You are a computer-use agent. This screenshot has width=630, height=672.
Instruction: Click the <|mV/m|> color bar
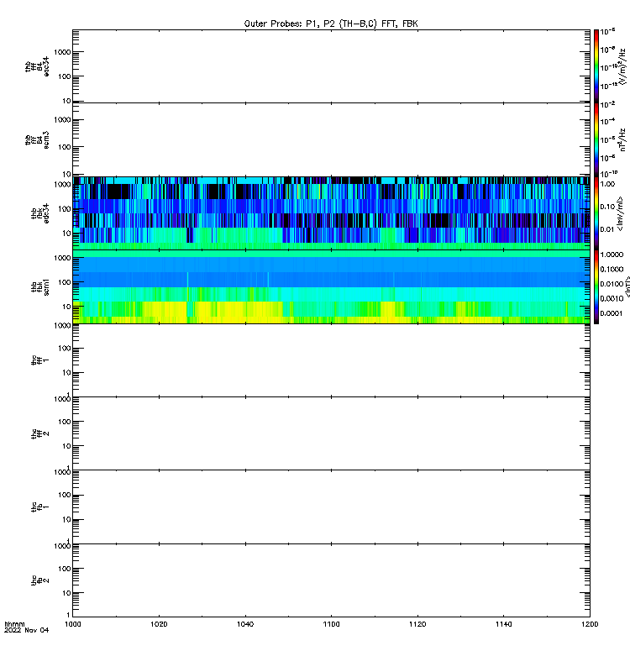point(596,213)
